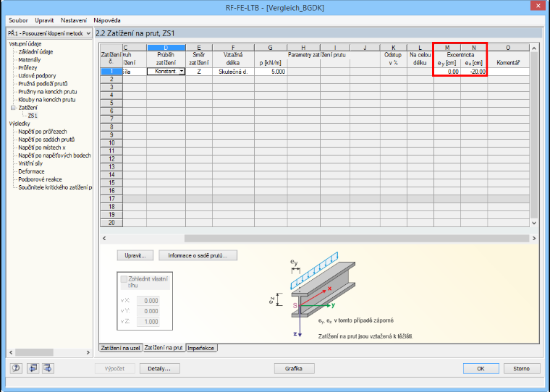The width and height of the screenshot is (550, 392).
Task: Close the RF-FE-LTB window
Action: tap(538, 6)
